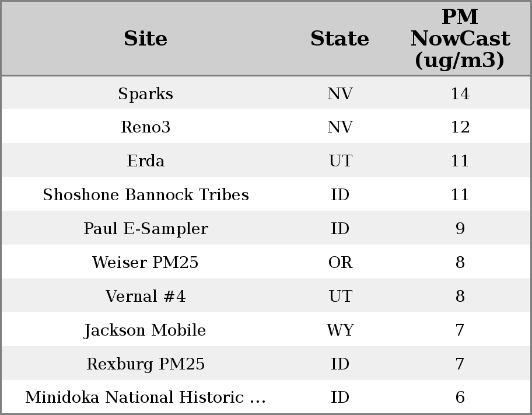Screen dimensions: 532x415
Task: Select the Vernal #4 site
Action: tap(145, 297)
